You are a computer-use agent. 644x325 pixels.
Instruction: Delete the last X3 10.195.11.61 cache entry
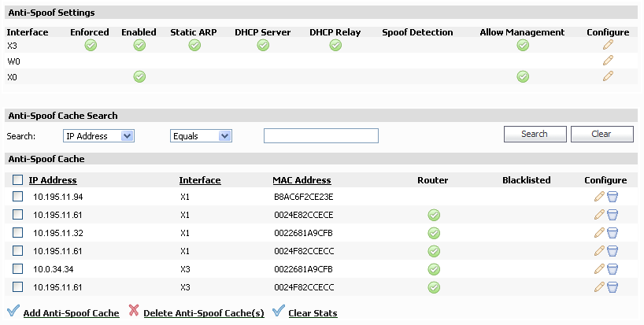[x=613, y=287]
